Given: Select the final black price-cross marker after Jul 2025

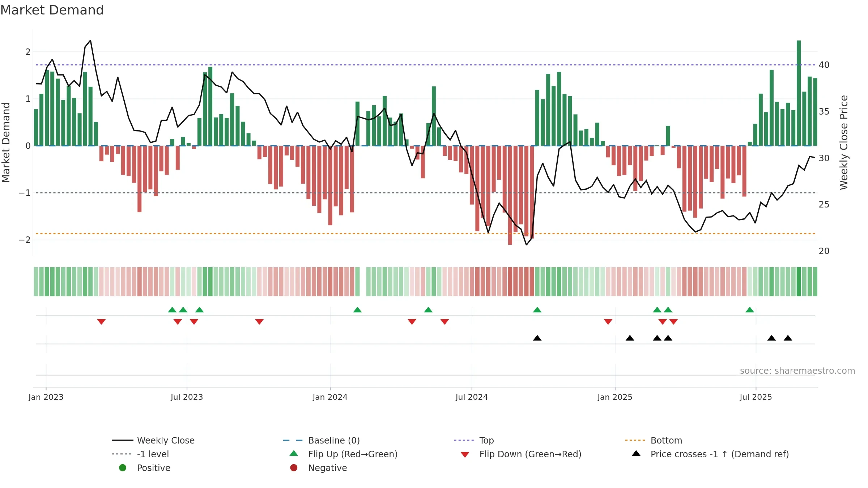Looking at the screenshot, I should click(x=788, y=338).
